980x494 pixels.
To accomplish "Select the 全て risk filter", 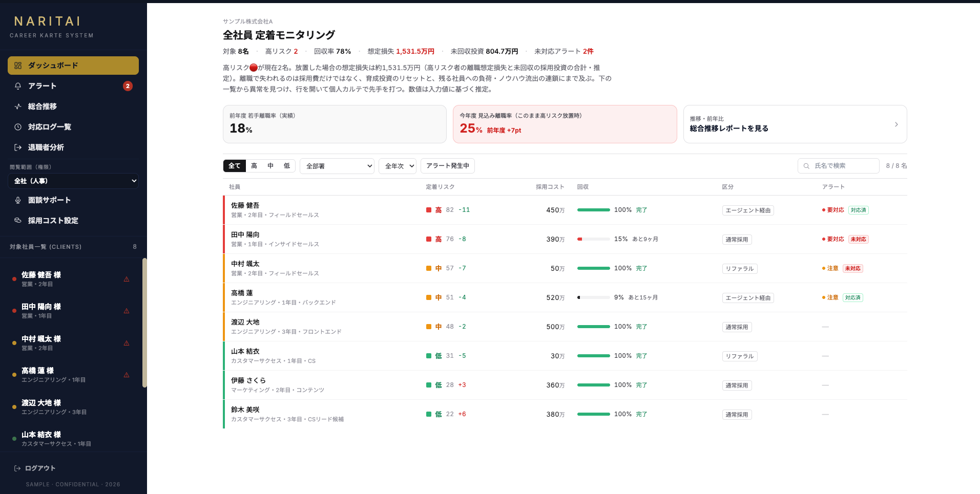I will pyautogui.click(x=235, y=166).
